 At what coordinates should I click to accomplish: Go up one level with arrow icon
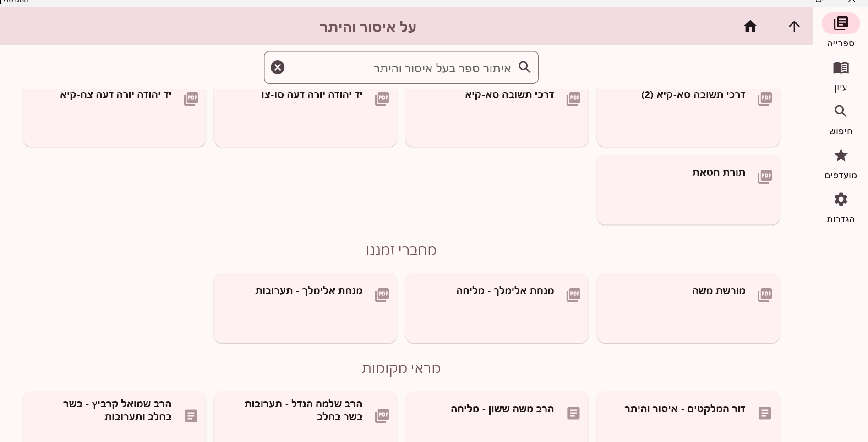[794, 26]
